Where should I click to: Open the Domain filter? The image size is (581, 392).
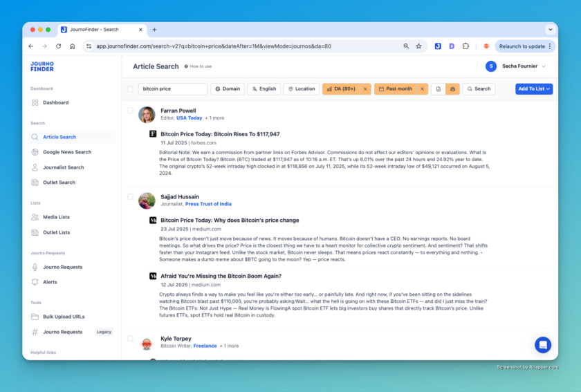coord(228,89)
